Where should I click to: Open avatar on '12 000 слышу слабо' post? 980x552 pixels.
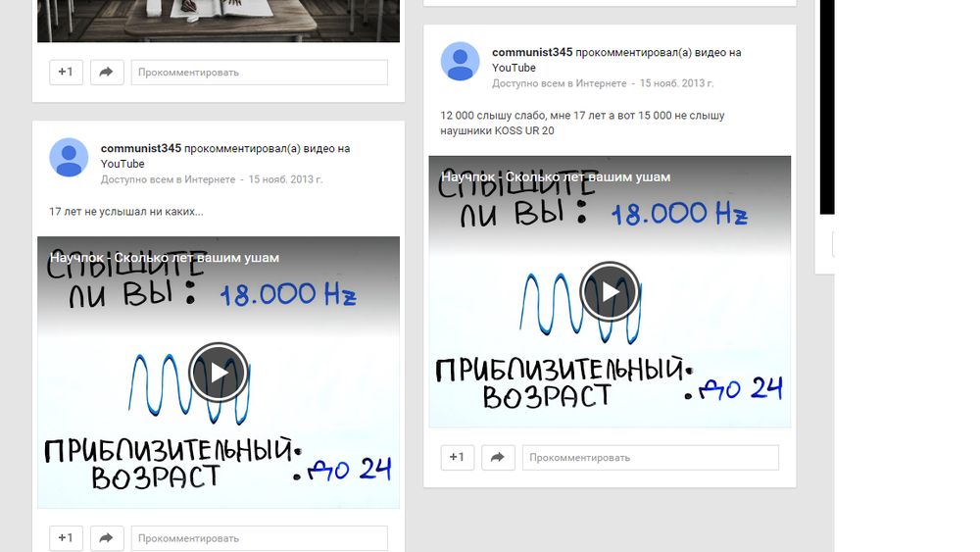click(460, 62)
